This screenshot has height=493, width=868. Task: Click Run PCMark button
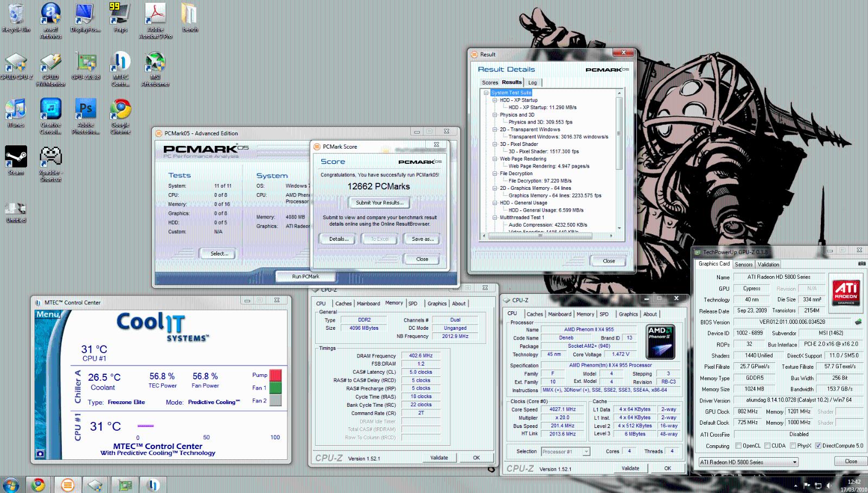pos(305,277)
